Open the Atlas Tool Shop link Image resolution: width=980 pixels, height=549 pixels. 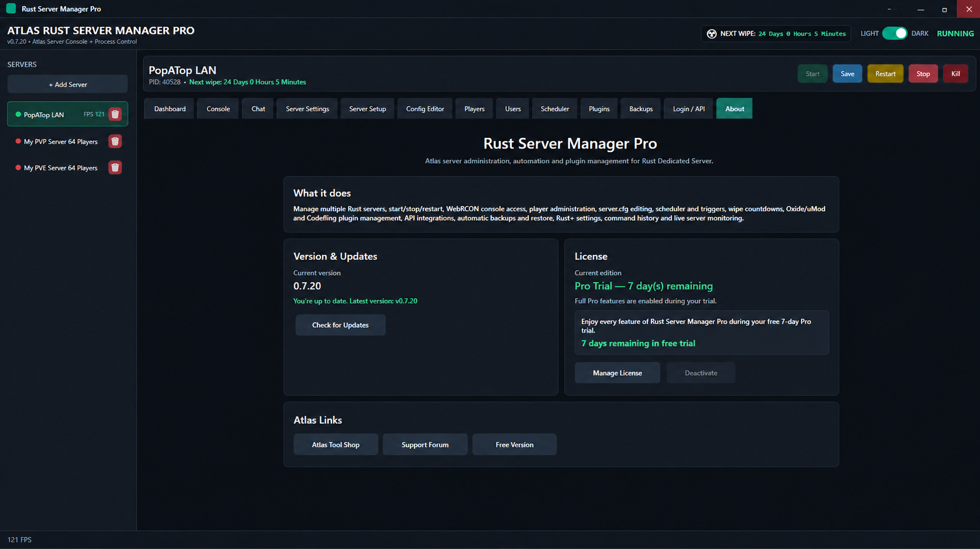point(336,445)
